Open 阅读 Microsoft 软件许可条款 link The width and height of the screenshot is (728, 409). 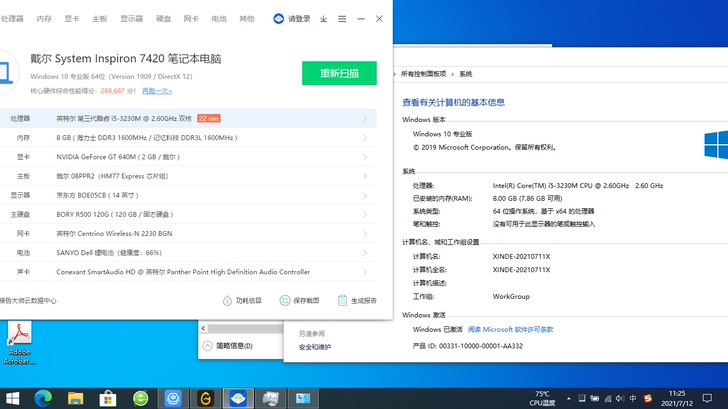pyautogui.click(x=510, y=329)
